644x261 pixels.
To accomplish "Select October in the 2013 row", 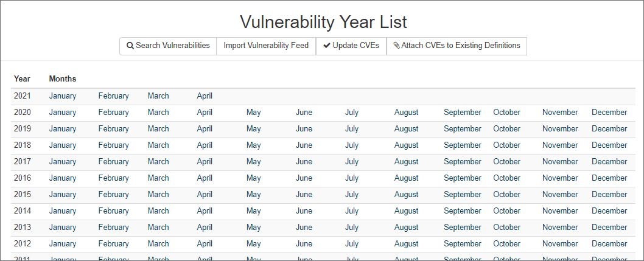I will [506, 228].
